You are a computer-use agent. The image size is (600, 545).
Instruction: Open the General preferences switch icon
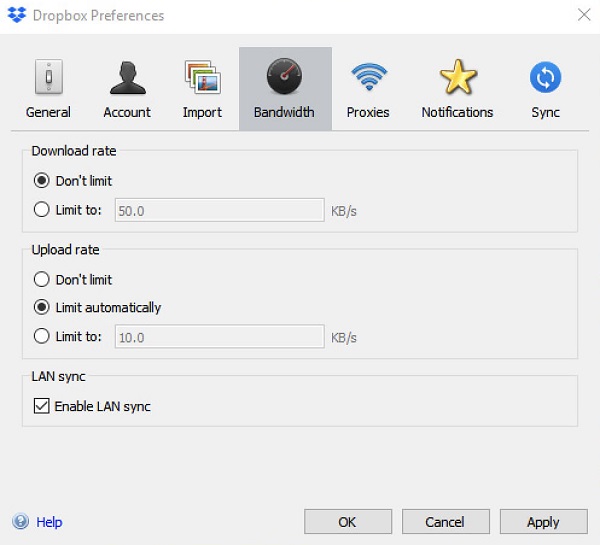click(x=49, y=77)
